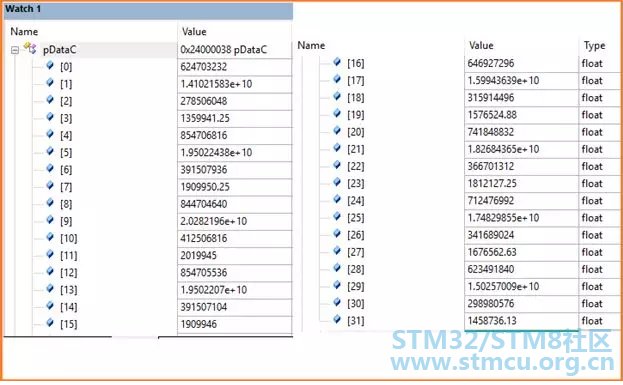Click the diamond icon for element [8]
This screenshot has width=623, height=385.
coord(50,202)
